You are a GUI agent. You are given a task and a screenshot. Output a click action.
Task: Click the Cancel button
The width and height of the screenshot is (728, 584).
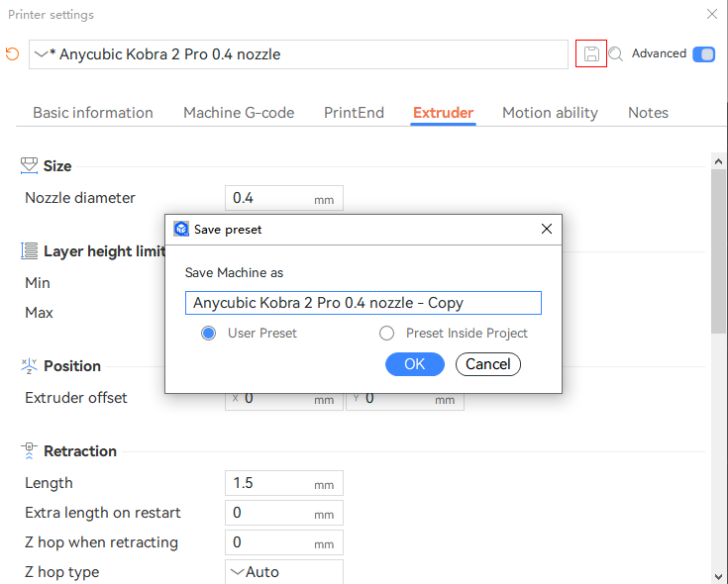coord(488,364)
